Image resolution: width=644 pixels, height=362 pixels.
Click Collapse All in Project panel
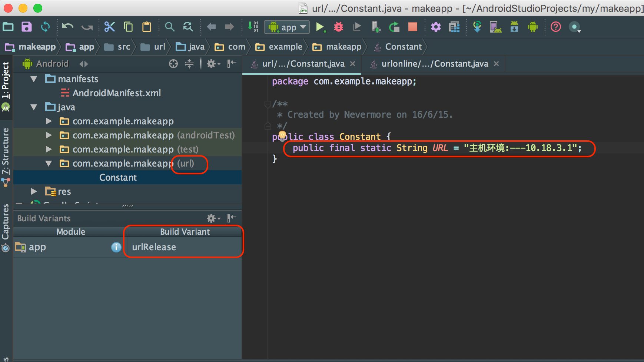(189, 64)
